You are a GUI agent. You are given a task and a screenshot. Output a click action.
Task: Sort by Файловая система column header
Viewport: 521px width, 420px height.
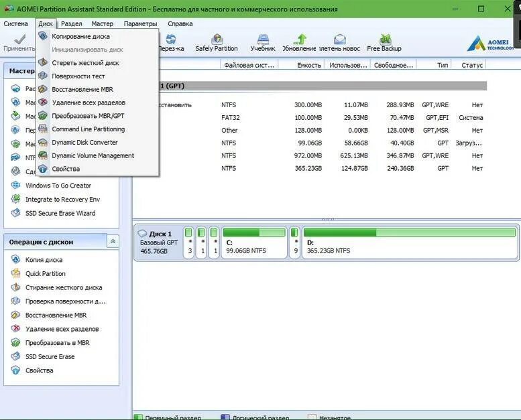pyautogui.click(x=249, y=65)
